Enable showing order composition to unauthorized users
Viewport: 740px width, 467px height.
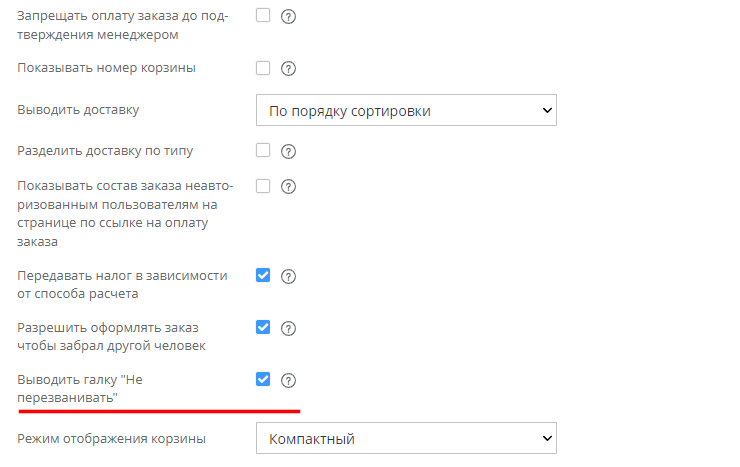[x=264, y=186]
